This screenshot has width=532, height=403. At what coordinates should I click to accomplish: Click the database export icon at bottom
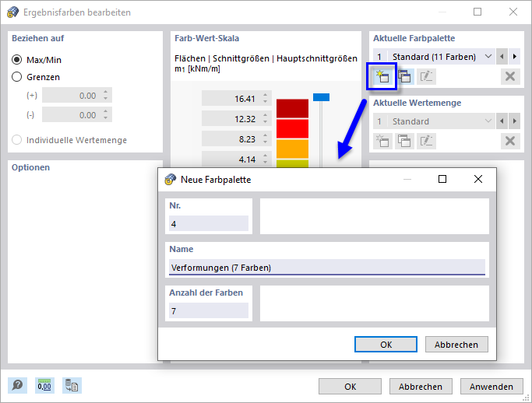pyautogui.click(x=72, y=385)
